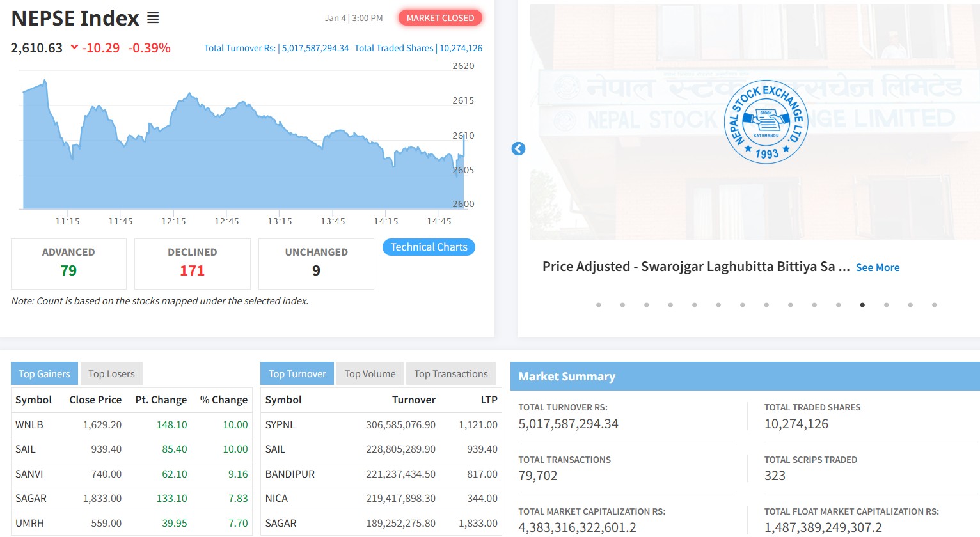Follow the See More link
Image resolution: width=980 pixels, height=537 pixels.
[877, 267]
